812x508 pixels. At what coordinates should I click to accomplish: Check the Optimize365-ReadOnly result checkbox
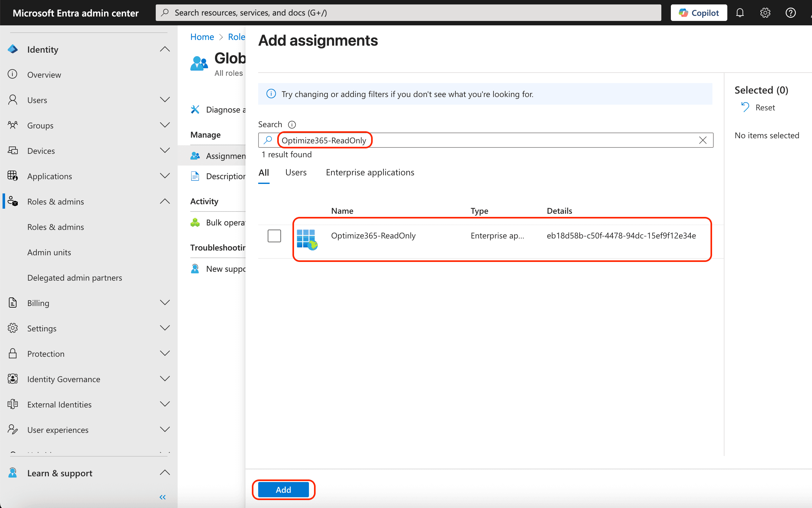[274, 236]
